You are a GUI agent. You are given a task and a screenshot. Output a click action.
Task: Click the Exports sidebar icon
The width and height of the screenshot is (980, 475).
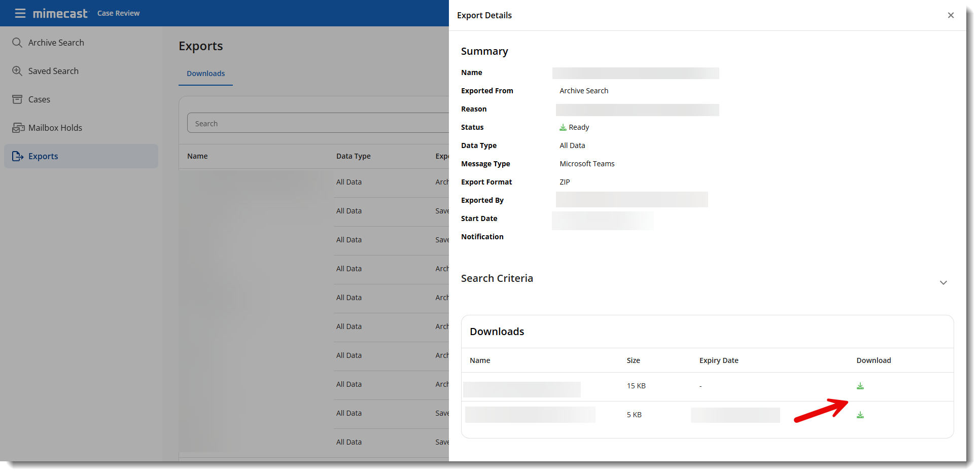tap(18, 156)
